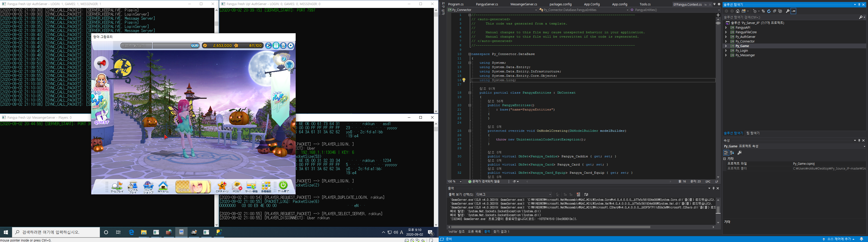Image resolution: width=868 pixels, height=242 pixels.
Task: Switch to the Tools.cs tab
Action: point(645,4)
